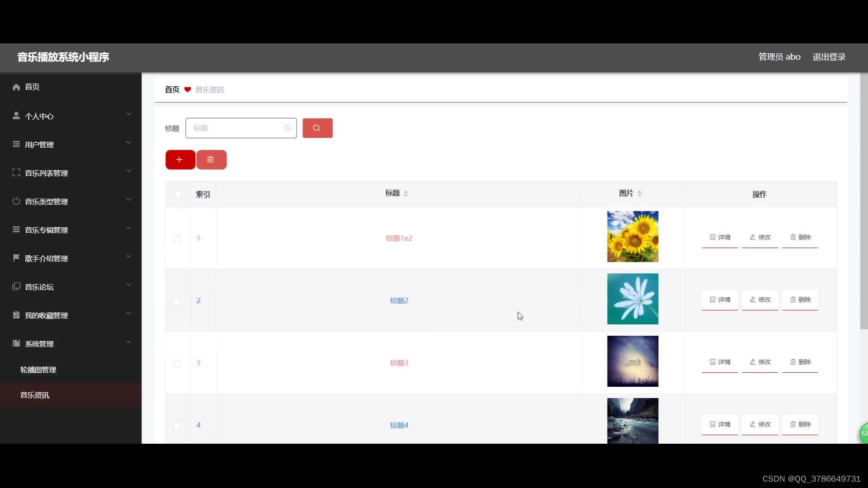
Task: Click the 轮播图管理 sidebar link
Action: (38, 369)
